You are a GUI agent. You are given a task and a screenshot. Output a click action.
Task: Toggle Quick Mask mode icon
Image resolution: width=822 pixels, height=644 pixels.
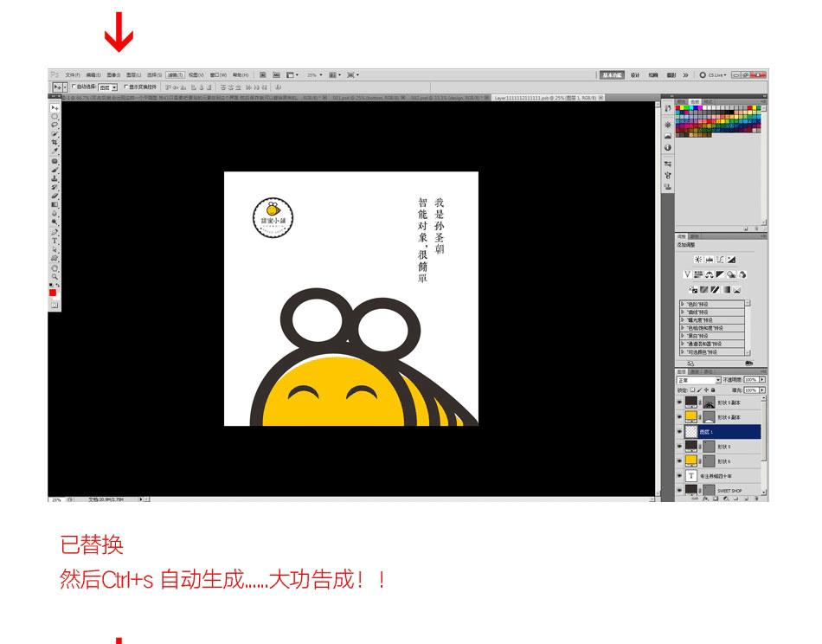[55, 305]
